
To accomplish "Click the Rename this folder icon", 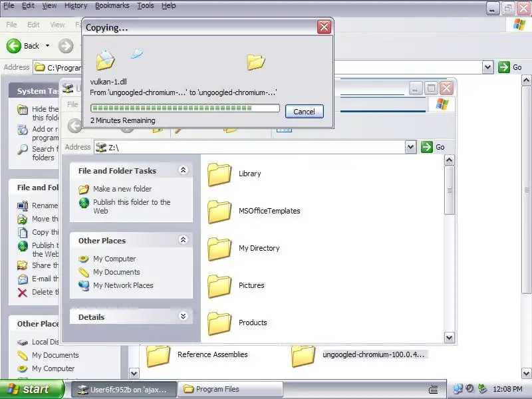I will point(23,205).
